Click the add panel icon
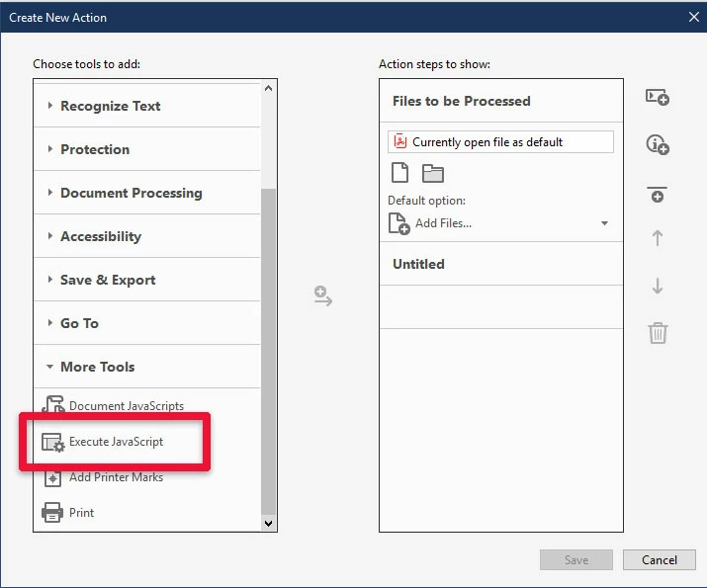The image size is (707, 588). pos(658,97)
